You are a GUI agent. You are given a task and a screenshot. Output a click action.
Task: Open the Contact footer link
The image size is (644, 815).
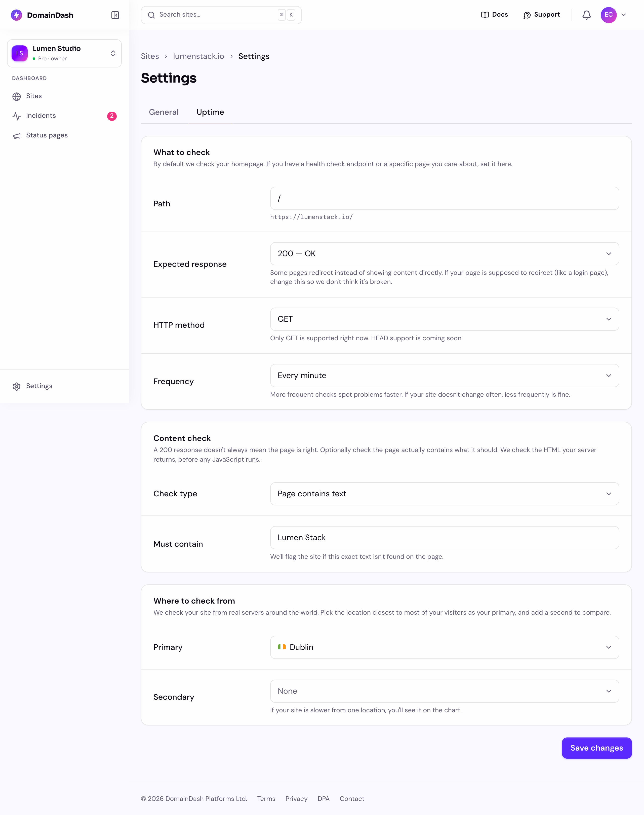352,799
